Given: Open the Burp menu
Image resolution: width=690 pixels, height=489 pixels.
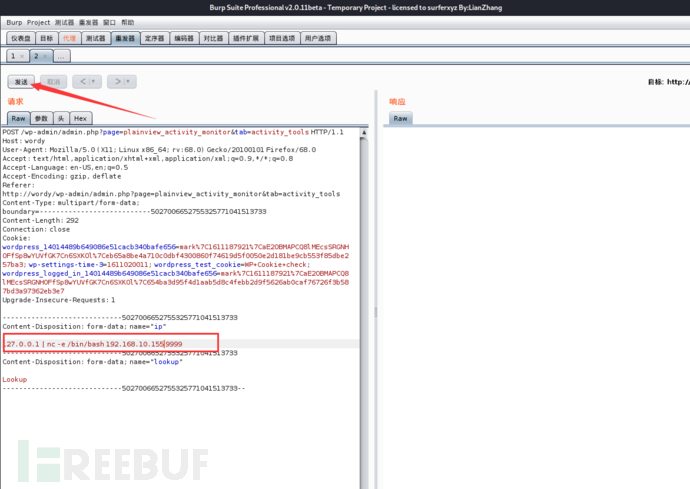Looking at the screenshot, I should coord(14,22).
